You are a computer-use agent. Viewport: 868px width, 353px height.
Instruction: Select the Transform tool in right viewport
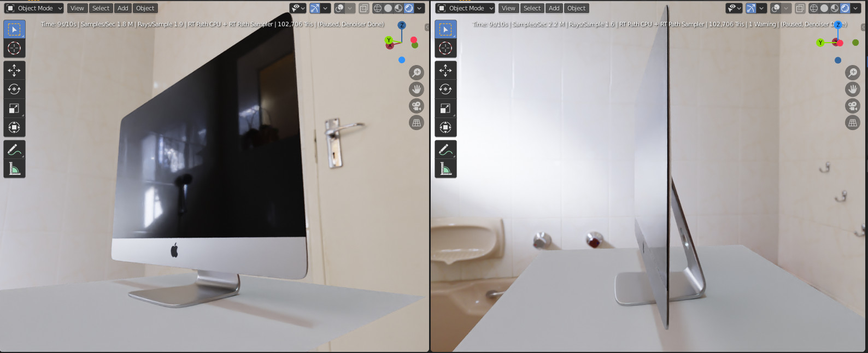click(x=445, y=128)
